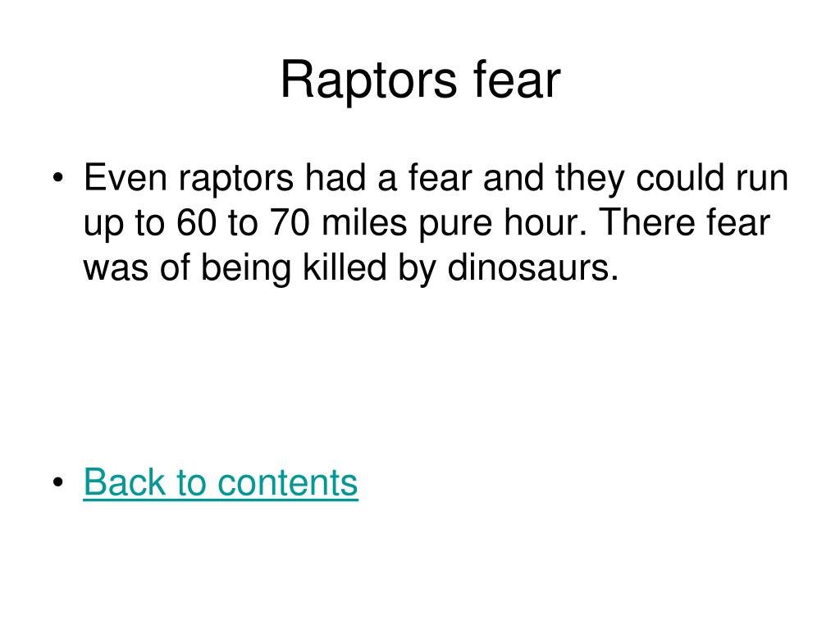This screenshot has width=840, height=630.
Task: Click the word Raptors in the title
Action: tap(368, 80)
